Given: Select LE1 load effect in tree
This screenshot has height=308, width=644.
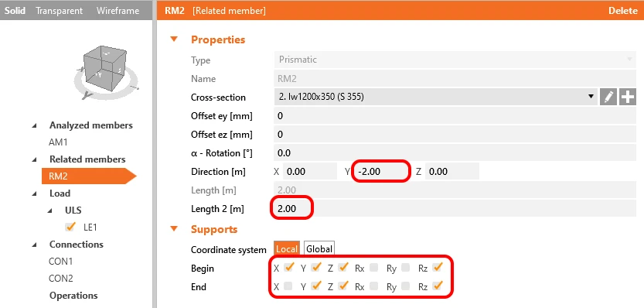Looking at the screenshot, I should (x=90, y=227).
